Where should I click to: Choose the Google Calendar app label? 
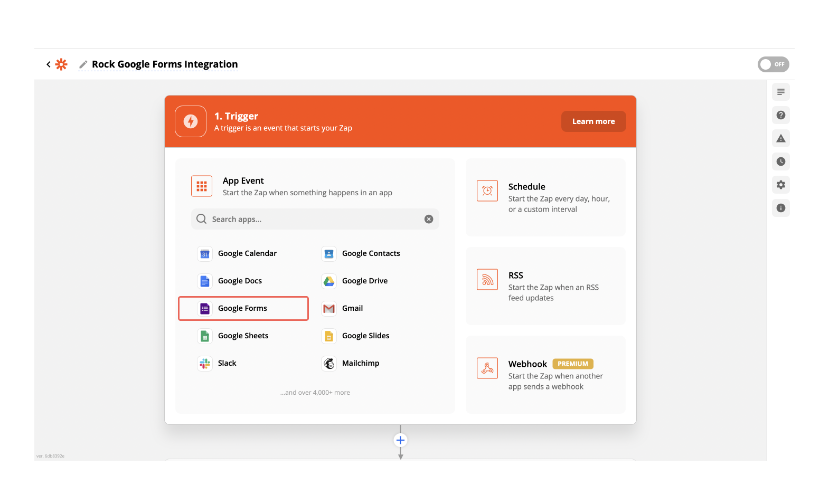point(247,253)
